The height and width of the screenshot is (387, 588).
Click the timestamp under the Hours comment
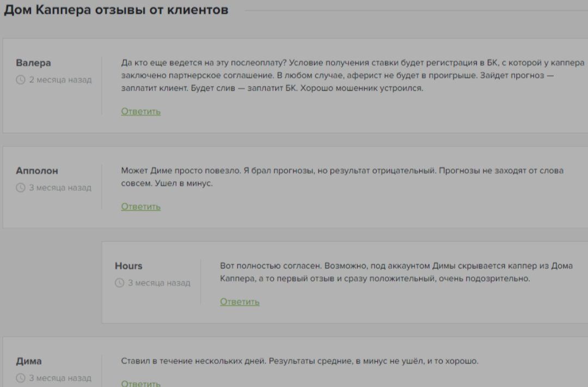pyautogui.click(x=160, y=283)
